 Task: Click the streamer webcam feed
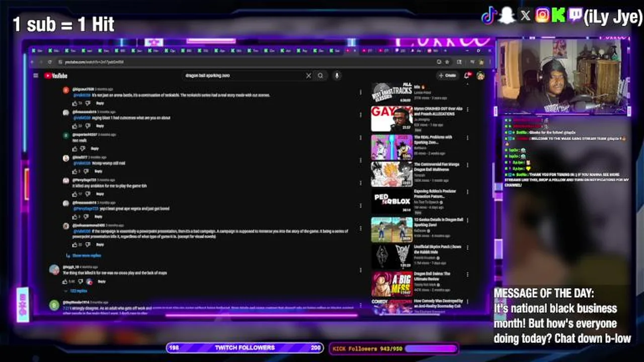point(563,76)
